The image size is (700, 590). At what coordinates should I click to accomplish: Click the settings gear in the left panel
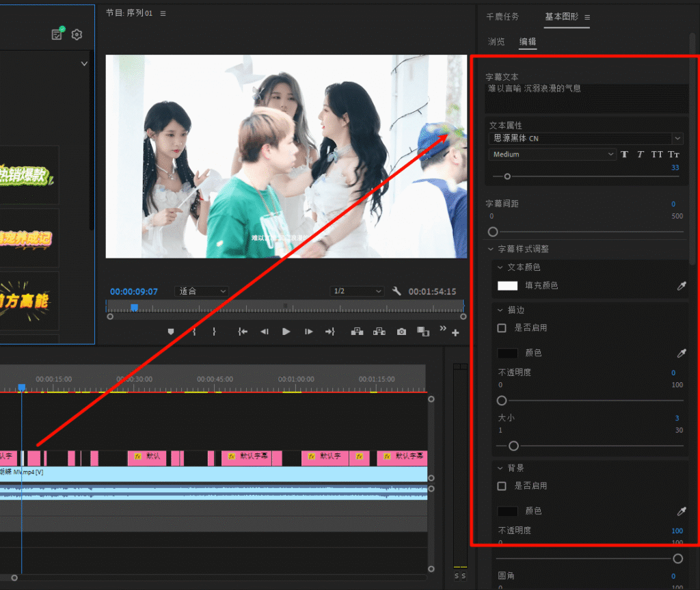coord(77,34)
